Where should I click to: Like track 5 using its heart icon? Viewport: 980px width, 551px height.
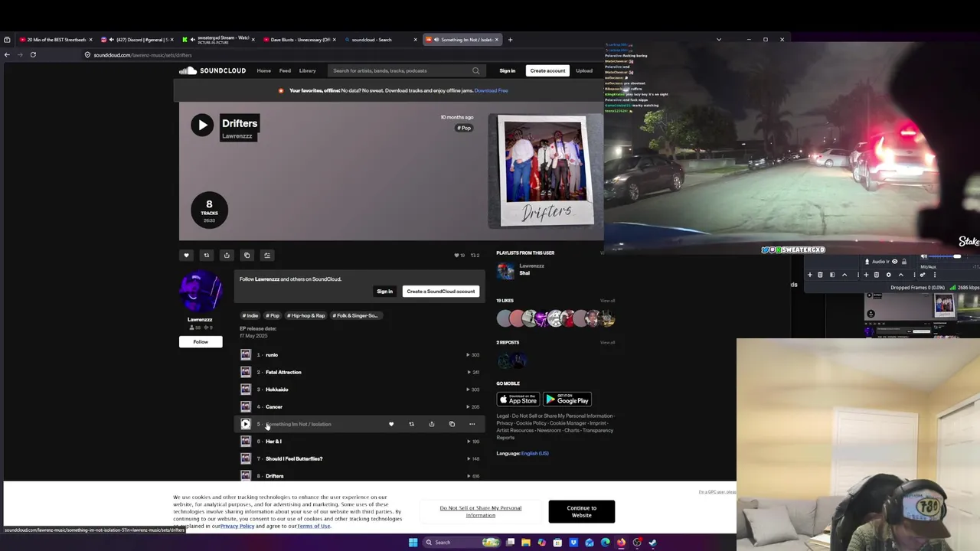(391, 424)
